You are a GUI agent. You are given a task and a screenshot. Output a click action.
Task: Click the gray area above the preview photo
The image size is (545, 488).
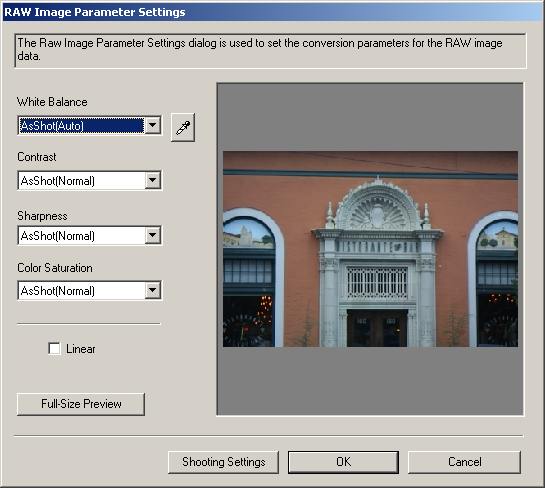point(370,117)
